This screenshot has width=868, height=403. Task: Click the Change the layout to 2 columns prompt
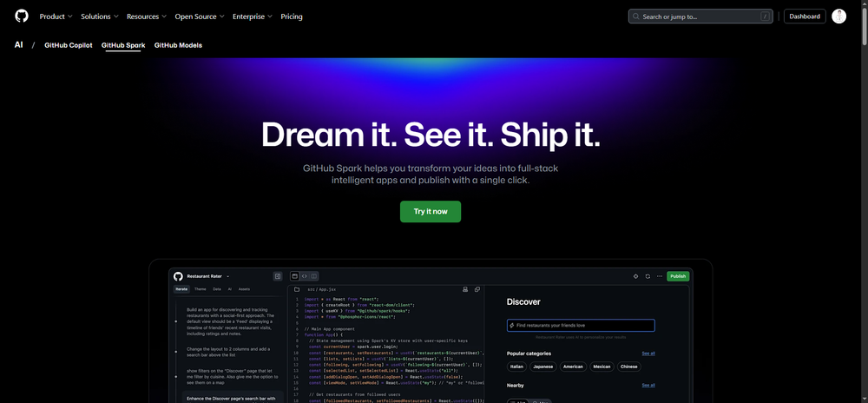tap(227, 353)
